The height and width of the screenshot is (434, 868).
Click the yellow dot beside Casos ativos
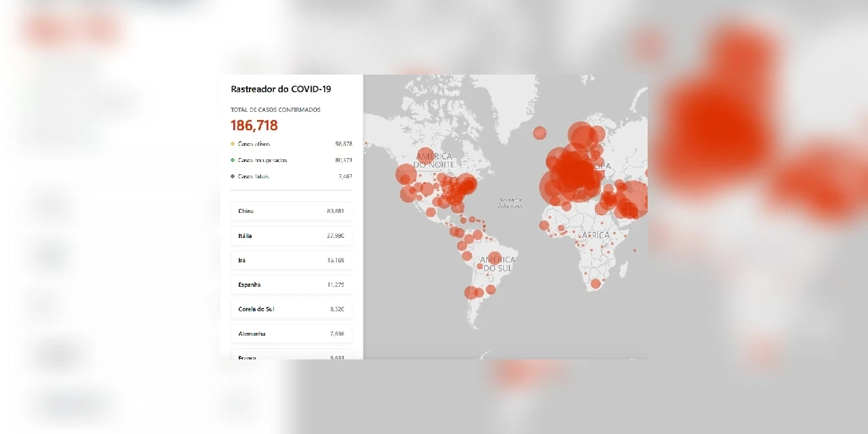pyautogui.click(x=233, y=144)
